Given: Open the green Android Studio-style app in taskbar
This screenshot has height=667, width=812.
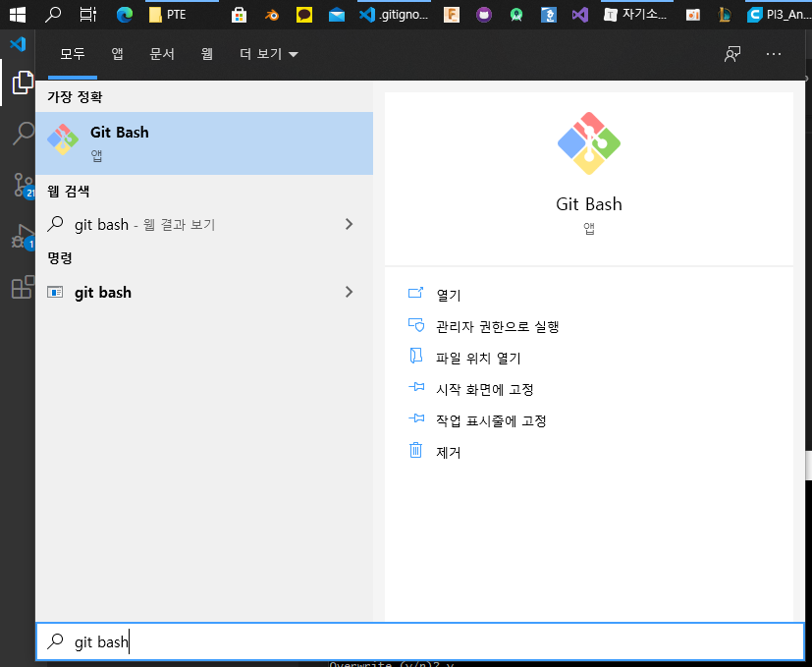Looking at the screenshot, I should [x=516, y=15].
